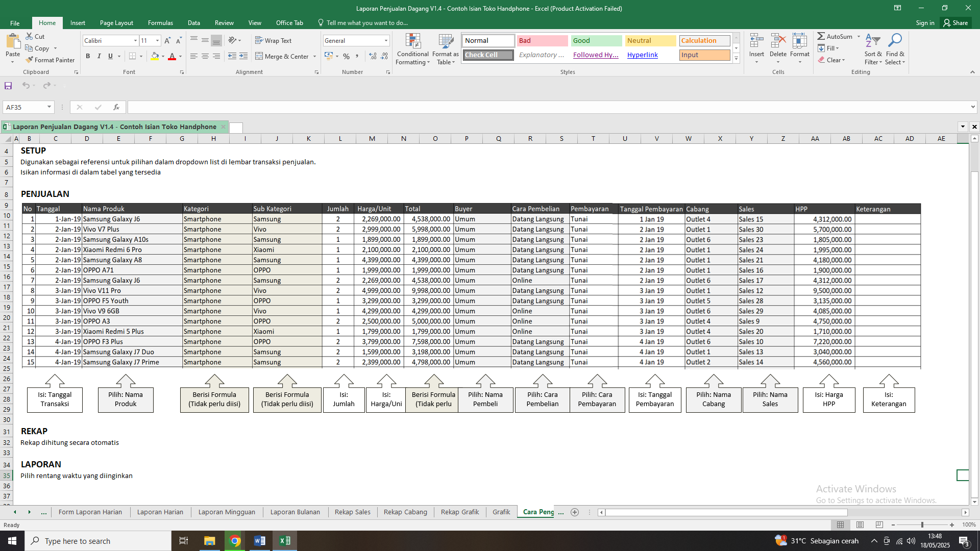Open Conditional Formatting menu
Image resolution: width=980 pixels, height=551 pixels.
(413, 49)
